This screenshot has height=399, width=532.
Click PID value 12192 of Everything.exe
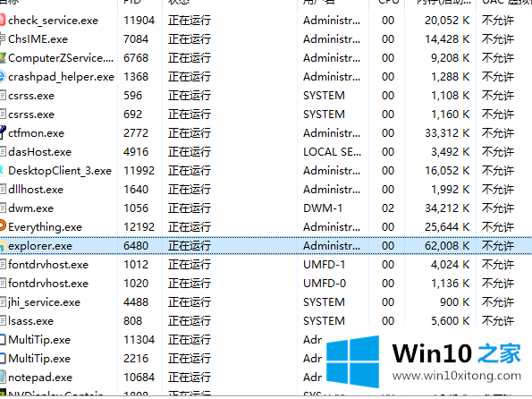click(139, 227)
